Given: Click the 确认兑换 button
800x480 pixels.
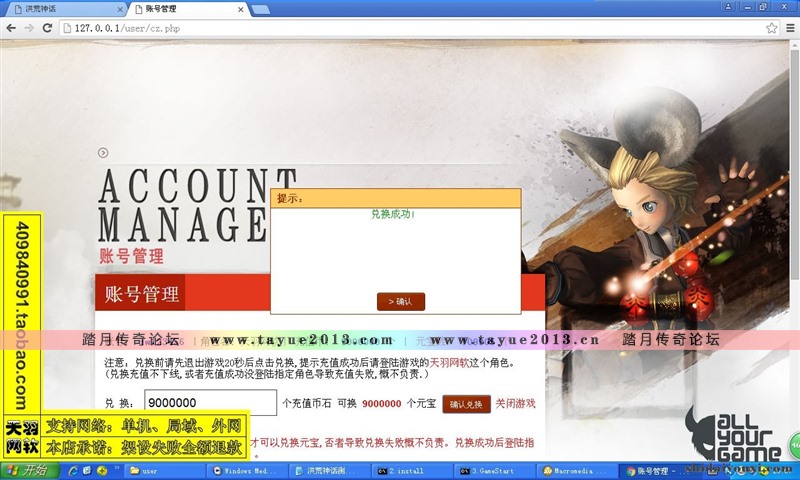Looking at the screenshot, I should [466, 404].
